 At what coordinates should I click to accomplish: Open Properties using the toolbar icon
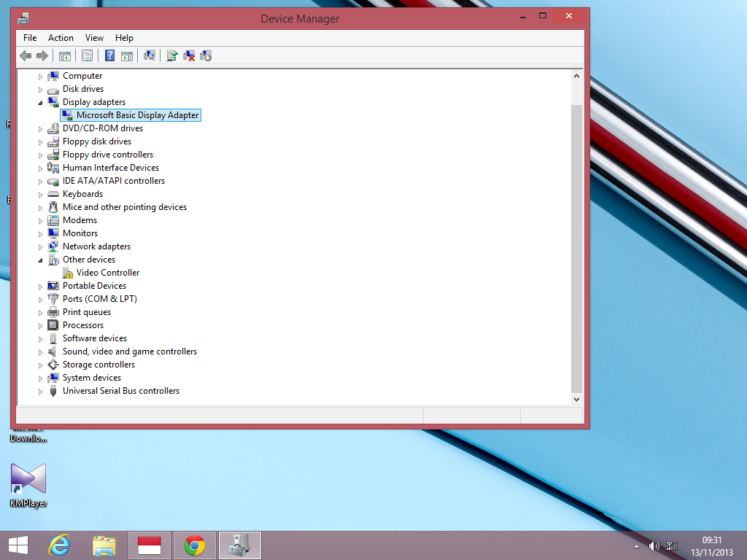[88, 55]
